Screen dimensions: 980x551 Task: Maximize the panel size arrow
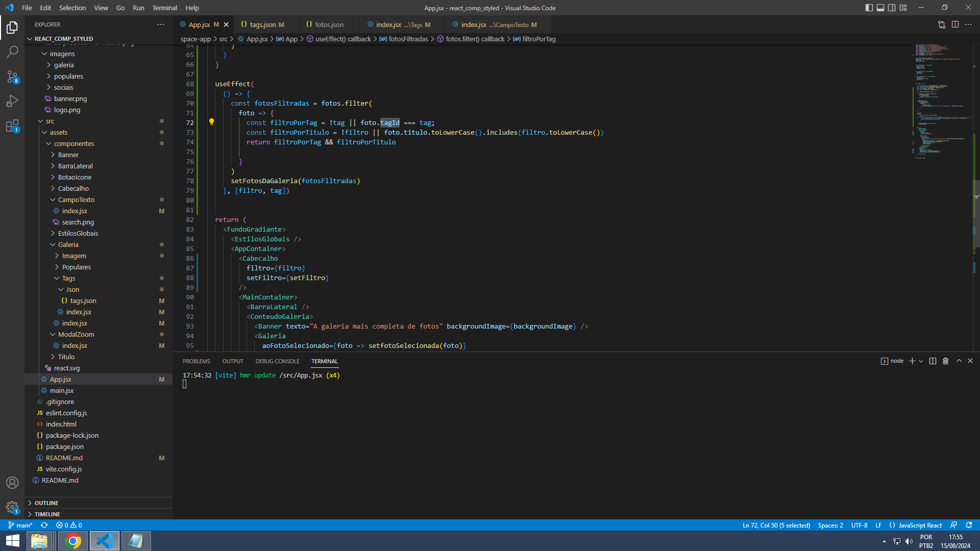[959, 361]
